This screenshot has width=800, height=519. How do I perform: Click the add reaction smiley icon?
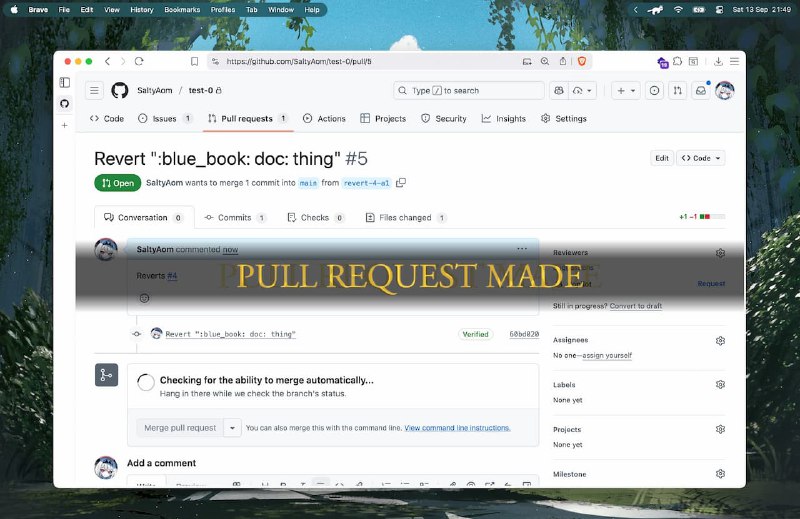(x=145, y=298)
